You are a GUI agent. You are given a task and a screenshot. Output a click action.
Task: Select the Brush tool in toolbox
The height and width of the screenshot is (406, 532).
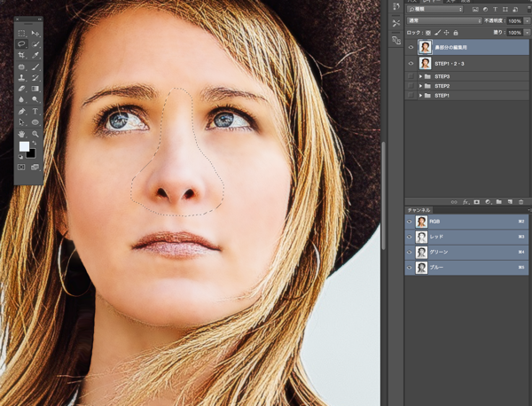click(x=35, y=66)
